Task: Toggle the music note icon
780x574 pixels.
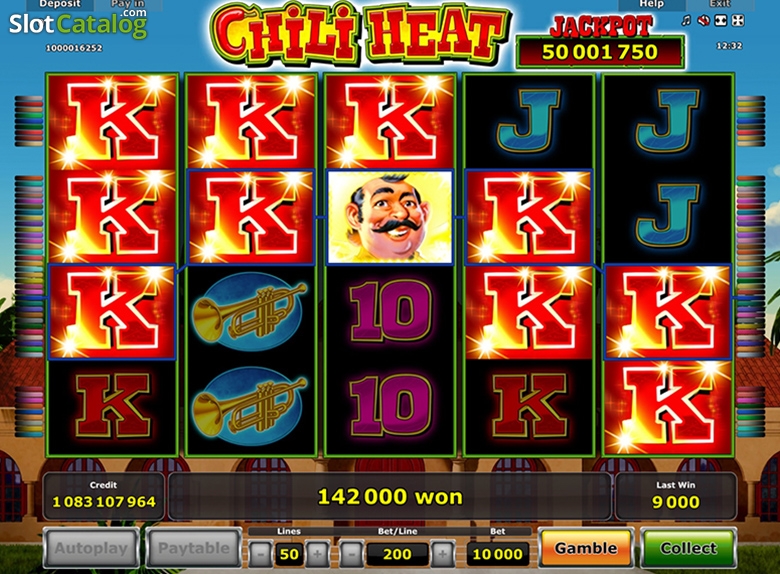Action: 686,20
